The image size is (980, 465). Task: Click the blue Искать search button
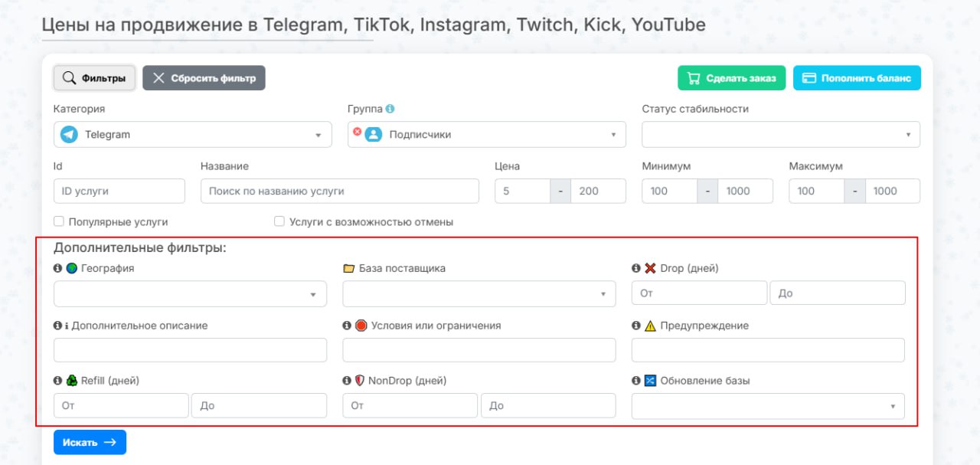pos(90,442)
